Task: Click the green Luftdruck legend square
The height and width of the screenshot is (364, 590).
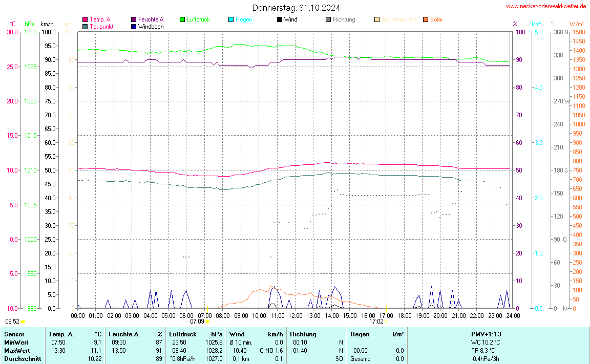Action: [182, 19]
